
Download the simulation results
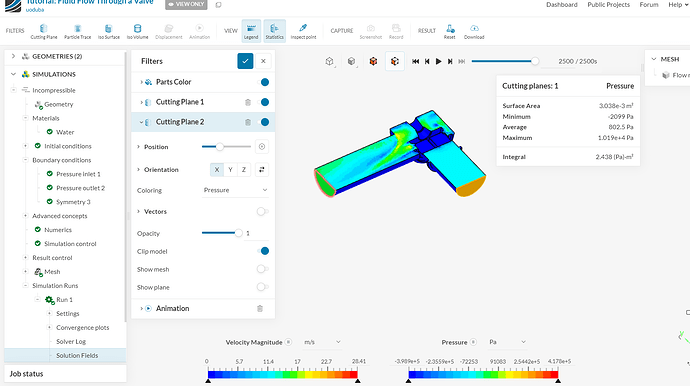coord(474,31)
